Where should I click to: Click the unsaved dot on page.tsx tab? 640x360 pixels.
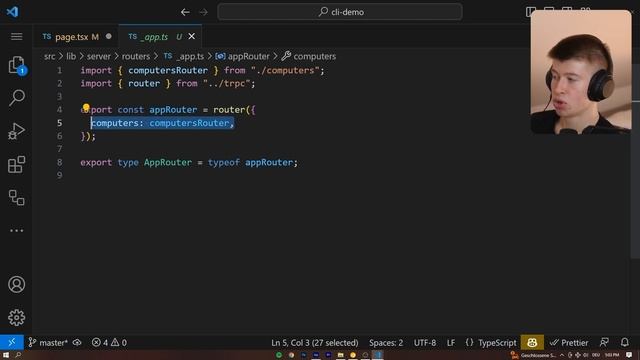[x=109, y=36]
